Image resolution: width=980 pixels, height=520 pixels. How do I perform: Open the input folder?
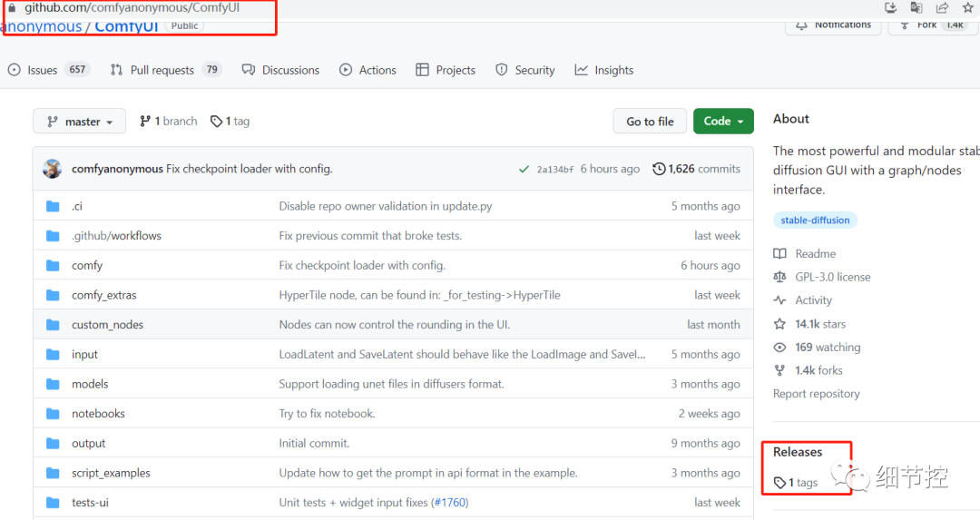tap(84, 354)
